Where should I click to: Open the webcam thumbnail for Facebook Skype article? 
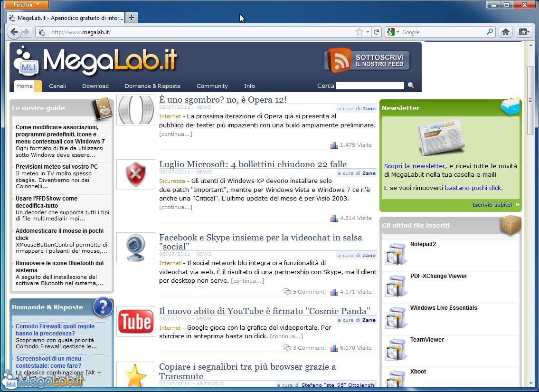pyautogui.click(x=136, y=248)
